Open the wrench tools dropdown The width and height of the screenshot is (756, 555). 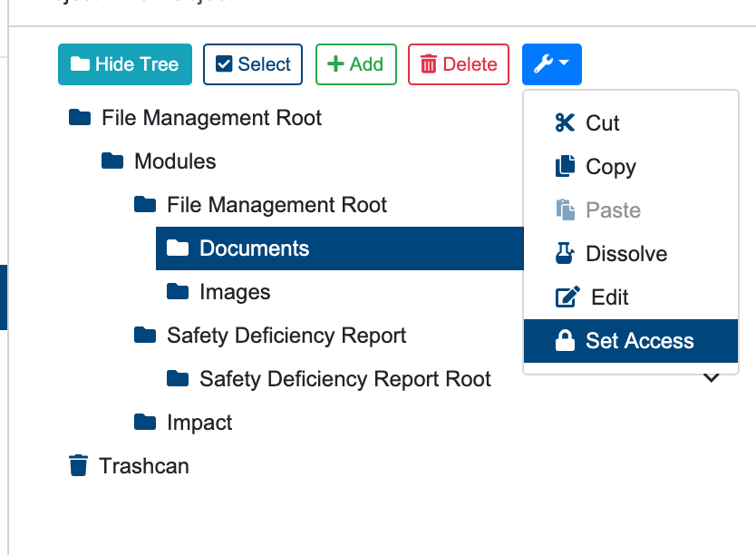551,64
